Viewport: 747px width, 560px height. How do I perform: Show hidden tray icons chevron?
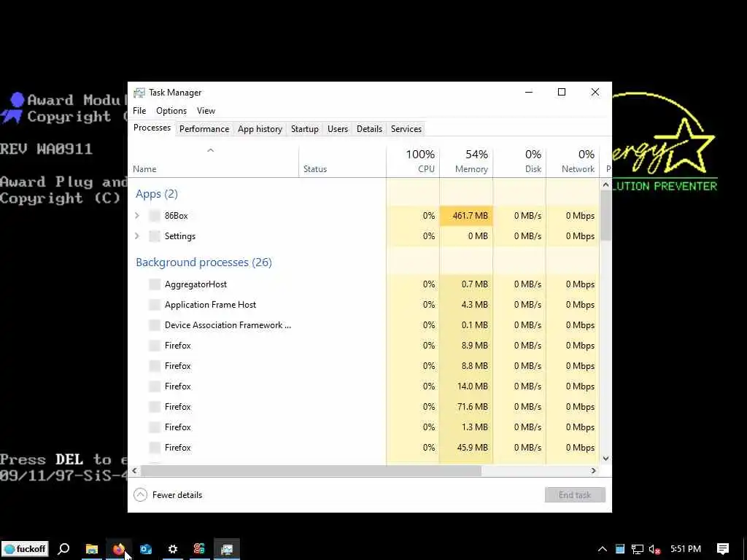pyautogui.click(x=602, y=549)
